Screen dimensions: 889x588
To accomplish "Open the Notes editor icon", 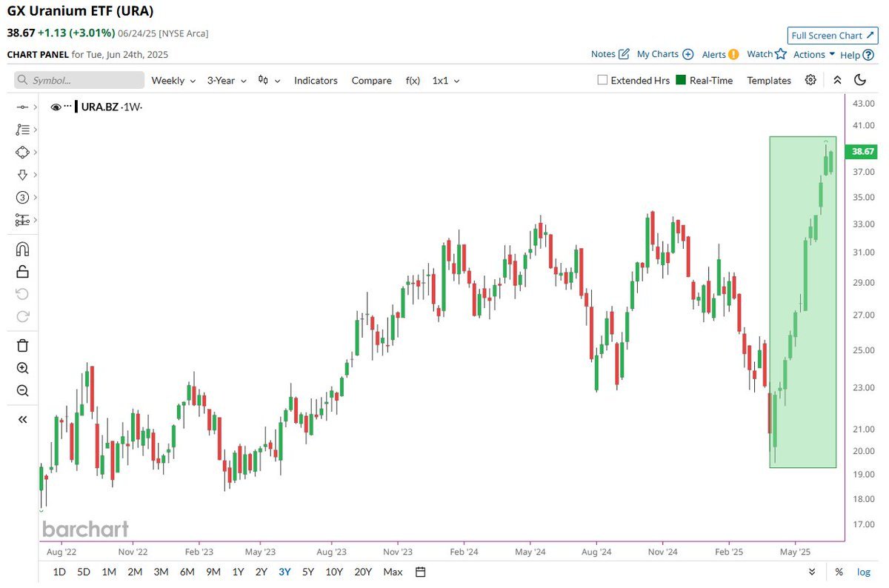I will coord(624,54).
